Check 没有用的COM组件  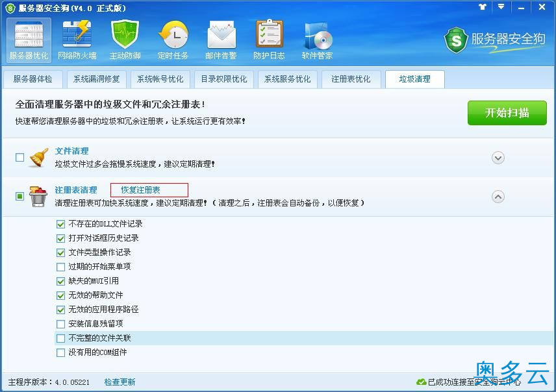60,352
